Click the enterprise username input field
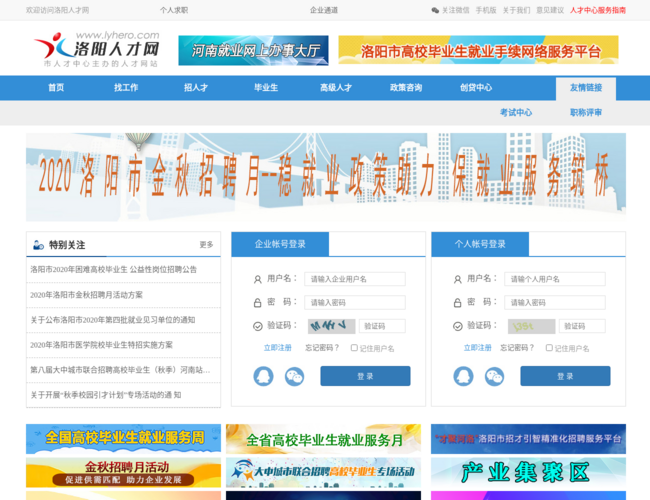The image size is (650, 500). click(355, 279)
